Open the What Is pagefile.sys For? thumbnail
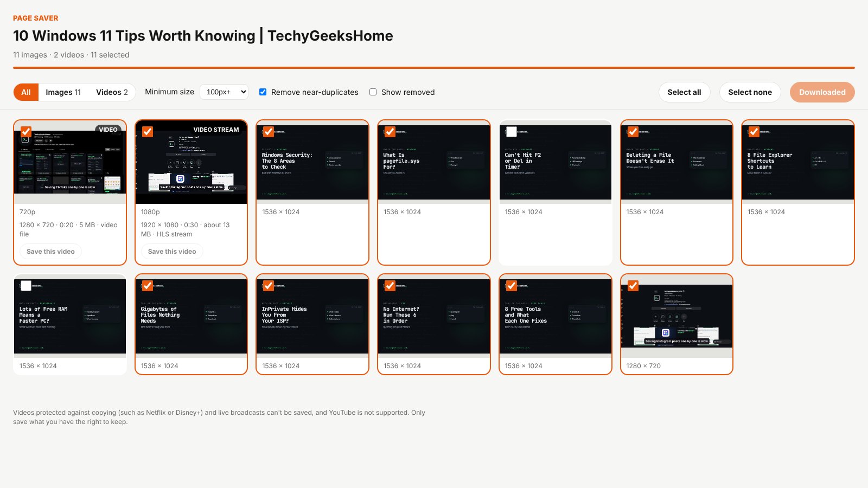 pyautogui.click(x=434, y=162)
